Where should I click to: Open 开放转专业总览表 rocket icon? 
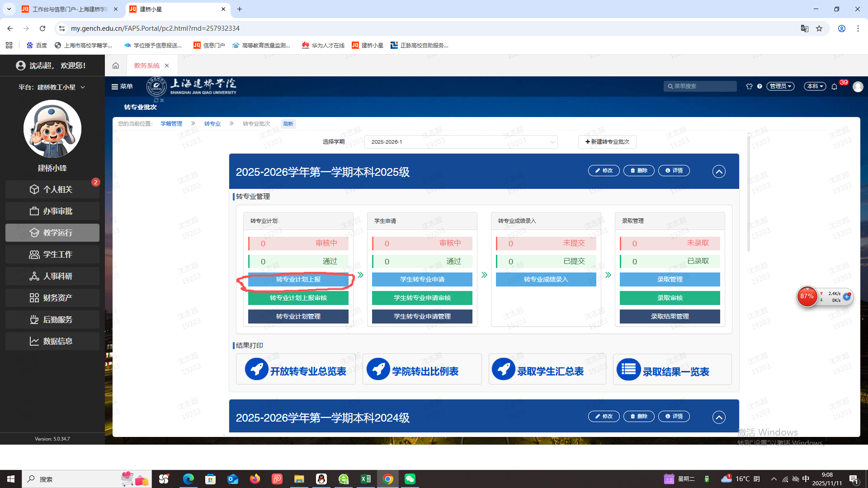(x=256, y=369)
